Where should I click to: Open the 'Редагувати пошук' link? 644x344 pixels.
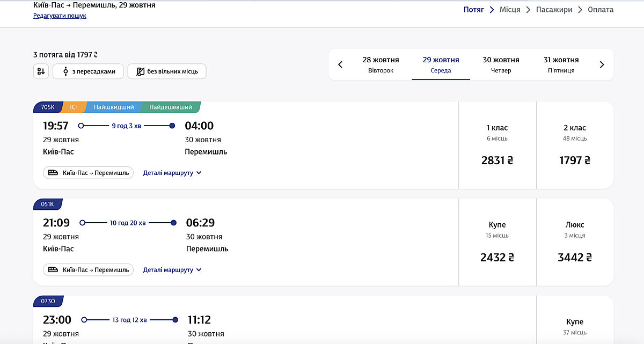pyautogui.click(x=60, y=16)
